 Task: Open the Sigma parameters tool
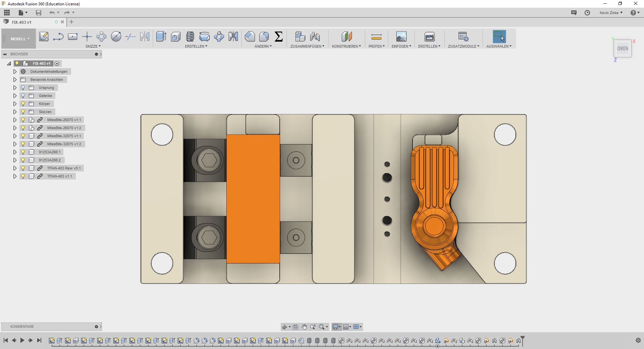click(278, 37)
